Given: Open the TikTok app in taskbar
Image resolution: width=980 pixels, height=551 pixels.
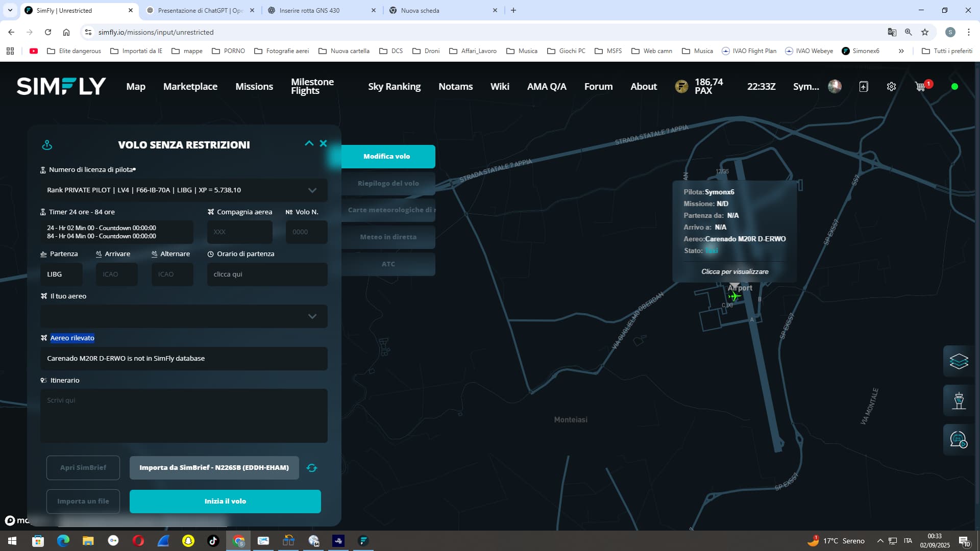Looking at the screenshot, I should pyautogui.click(x=213, y=541).
